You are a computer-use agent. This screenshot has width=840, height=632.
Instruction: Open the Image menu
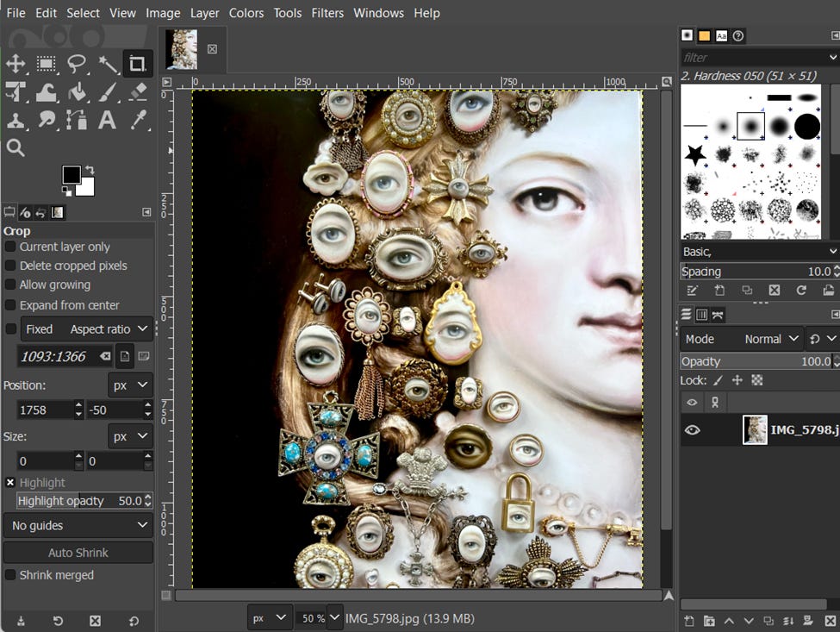pos(163,13)
